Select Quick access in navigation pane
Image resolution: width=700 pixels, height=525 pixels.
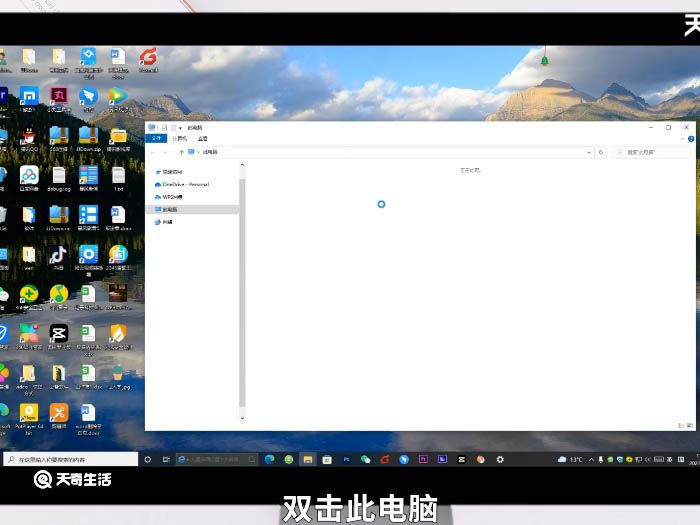coord(168,172)
